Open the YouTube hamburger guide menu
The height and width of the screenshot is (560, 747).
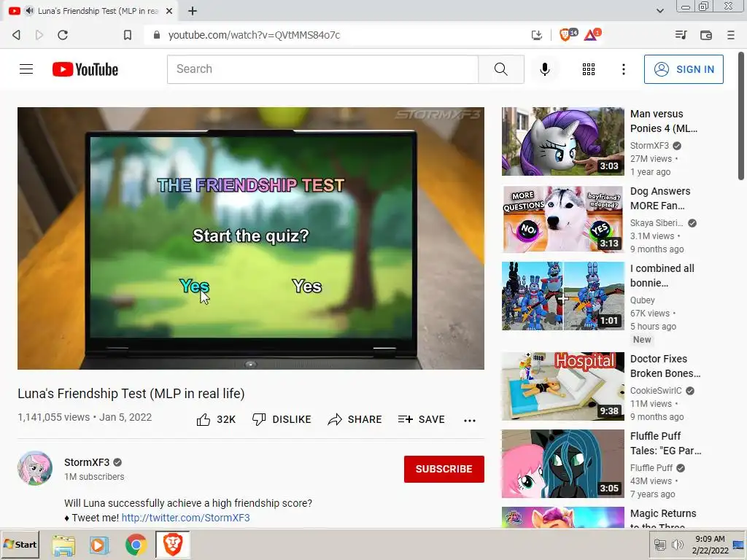pos(26,69)
